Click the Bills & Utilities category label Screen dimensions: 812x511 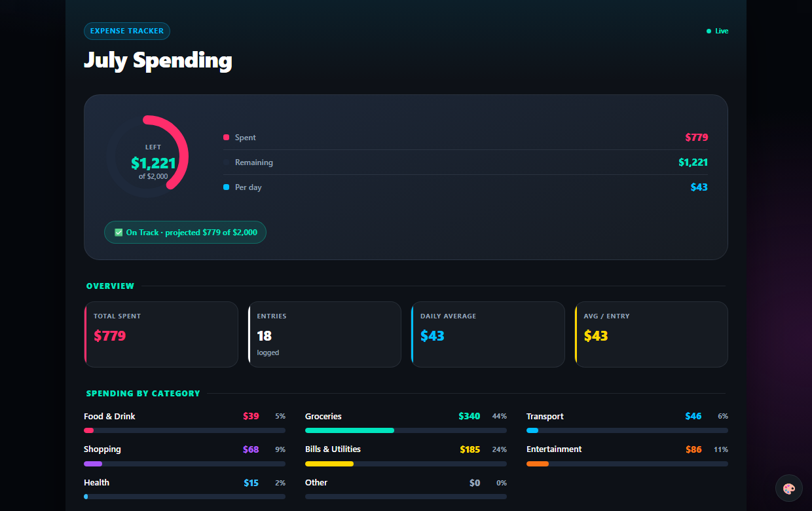tap(333, 449)
